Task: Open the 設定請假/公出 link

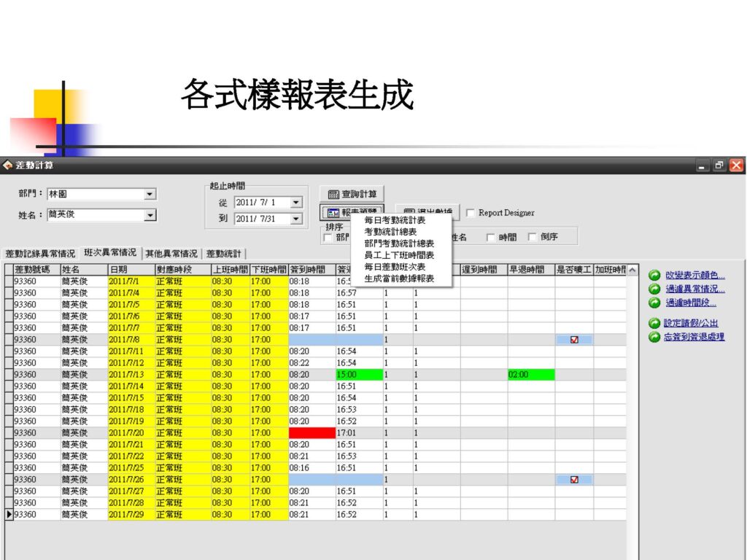Action: coord(689,323)
